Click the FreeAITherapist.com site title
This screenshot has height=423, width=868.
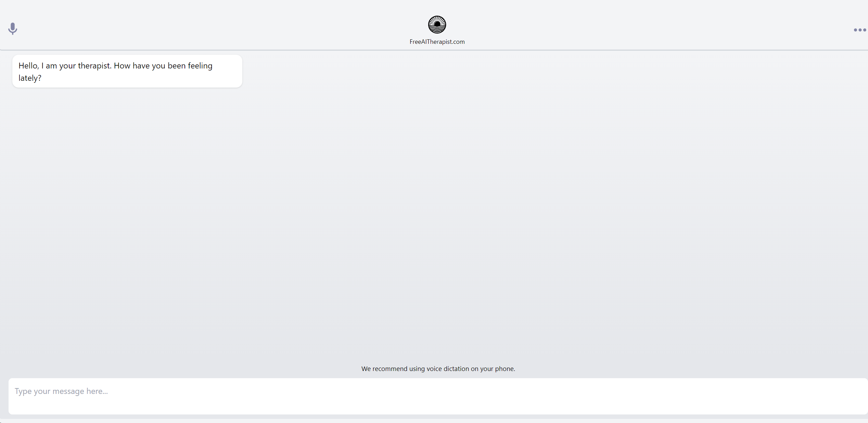pos(437,42)
